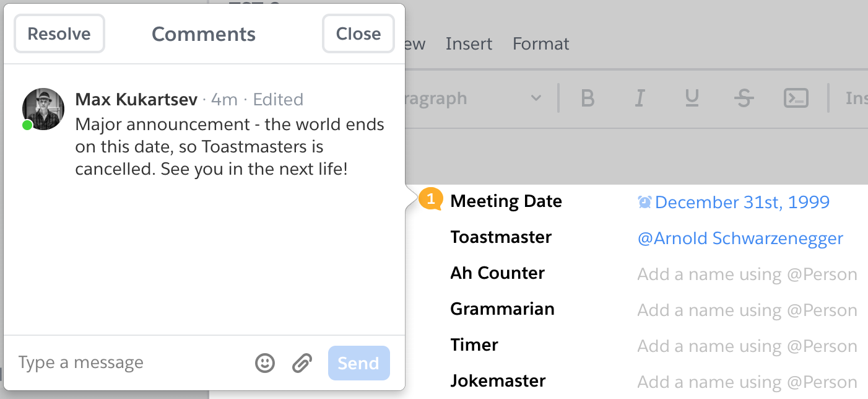Click the Comments panel title
Screen dimensions: 868x399
204,34
